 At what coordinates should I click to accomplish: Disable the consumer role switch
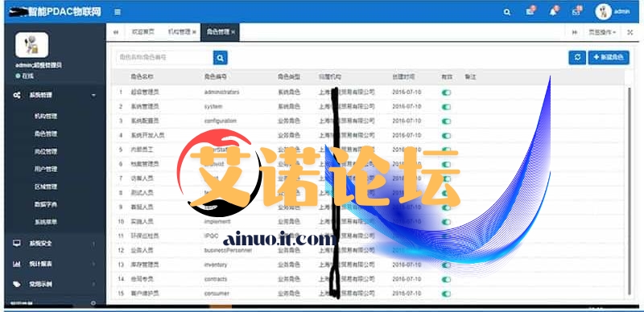pos(446,294)
